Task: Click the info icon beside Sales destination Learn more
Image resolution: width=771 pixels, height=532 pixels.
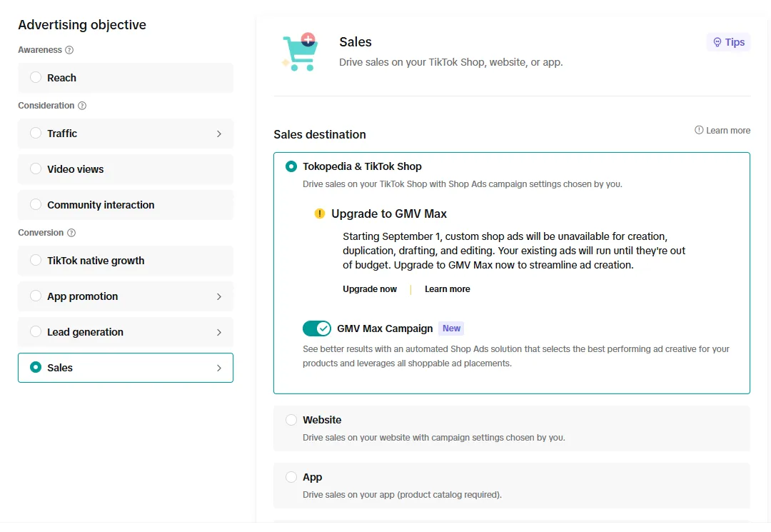Action: [699, 130]
